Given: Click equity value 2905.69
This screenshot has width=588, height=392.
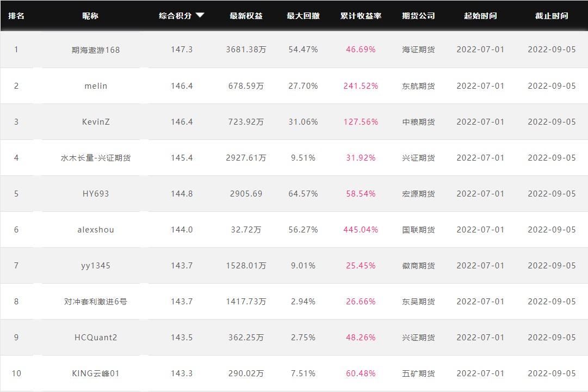Looking at the screenshot, I should 246,194.
